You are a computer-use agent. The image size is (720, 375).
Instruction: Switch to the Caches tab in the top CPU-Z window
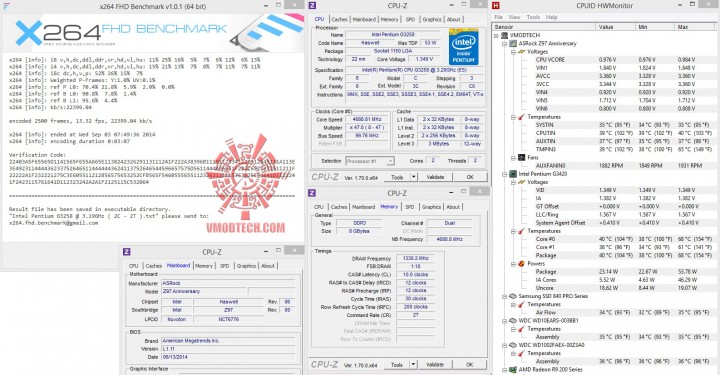pos(339,19)
